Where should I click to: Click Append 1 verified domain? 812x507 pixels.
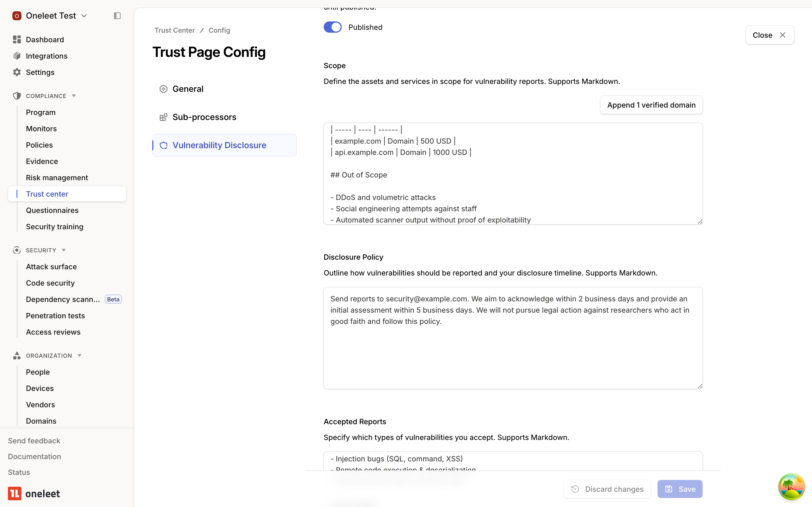click(x=651, y=104)
